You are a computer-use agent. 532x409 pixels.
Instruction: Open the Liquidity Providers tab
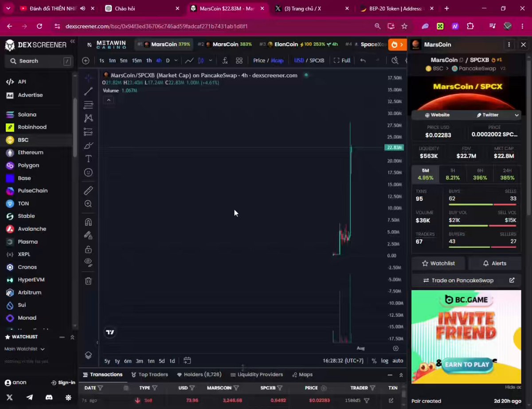click(x=256, y=375)
